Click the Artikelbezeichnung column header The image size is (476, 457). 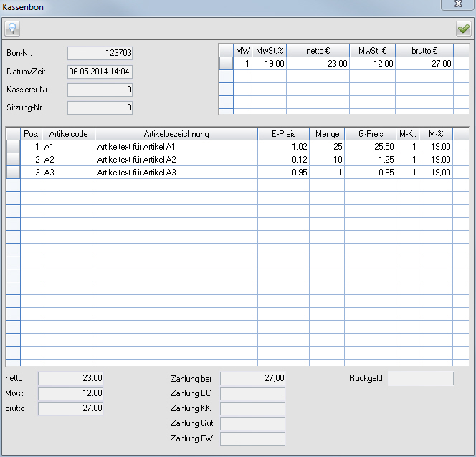click(176, 134)
